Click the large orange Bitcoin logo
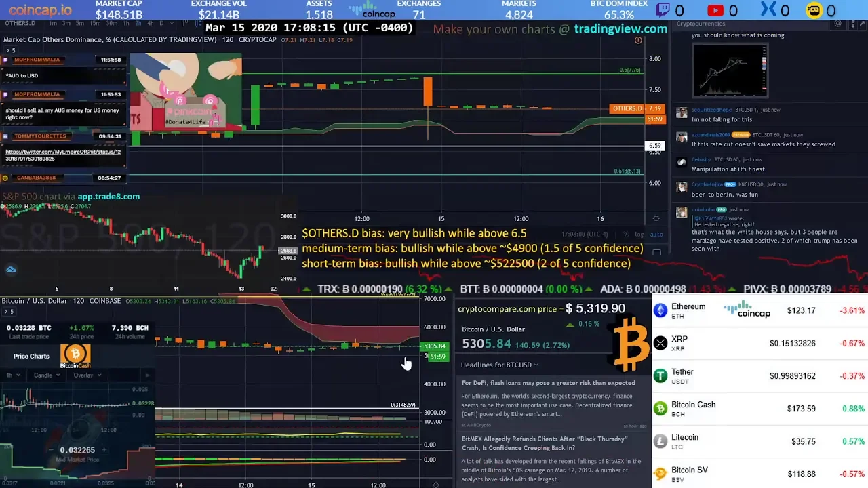 tap(631, 344)
